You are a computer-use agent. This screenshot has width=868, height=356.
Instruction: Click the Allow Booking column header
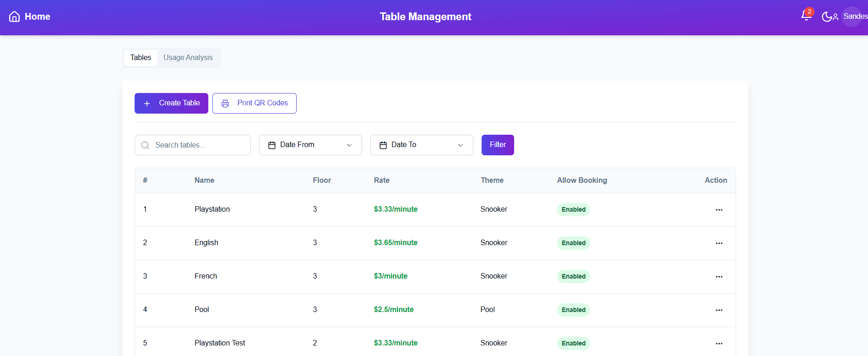click(x=582, y=181)
